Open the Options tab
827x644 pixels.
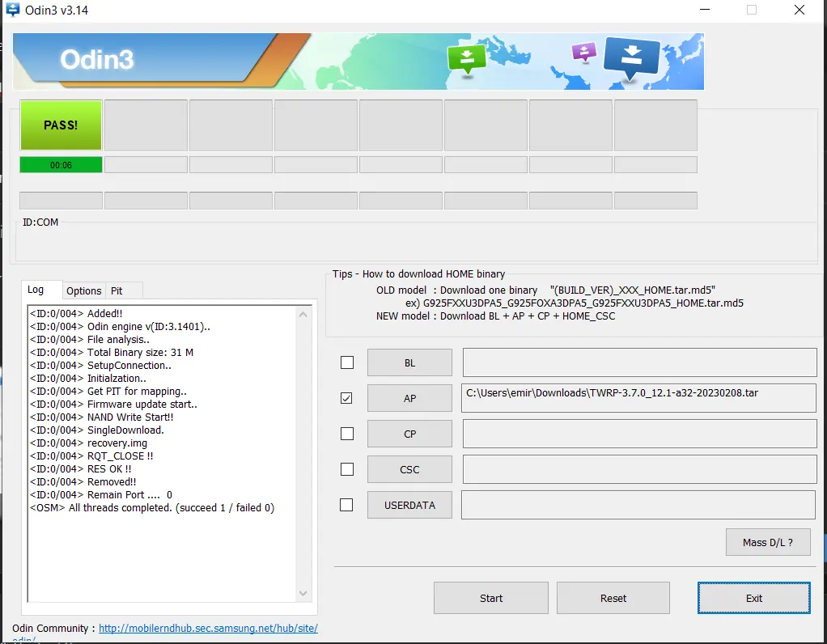[x=84, y=290]
